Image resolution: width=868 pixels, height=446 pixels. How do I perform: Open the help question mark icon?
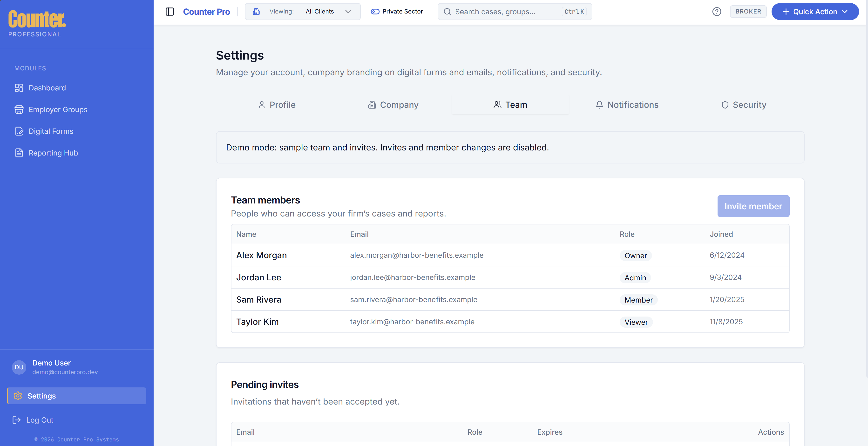click(x=716, y=12)
